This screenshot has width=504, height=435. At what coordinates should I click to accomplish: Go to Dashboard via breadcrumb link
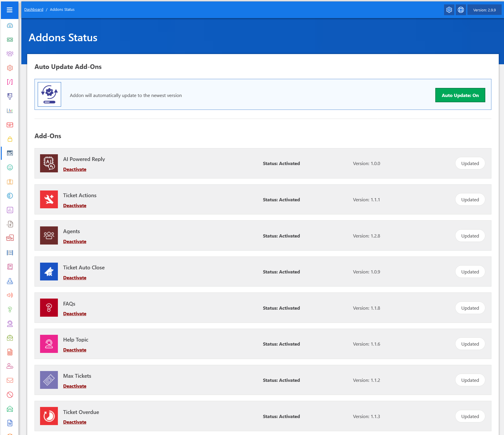pyautogui.click(x=34, y=10)
